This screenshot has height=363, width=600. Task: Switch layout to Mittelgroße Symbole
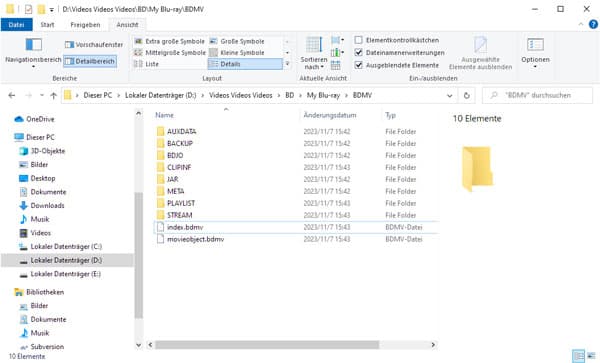170,52
